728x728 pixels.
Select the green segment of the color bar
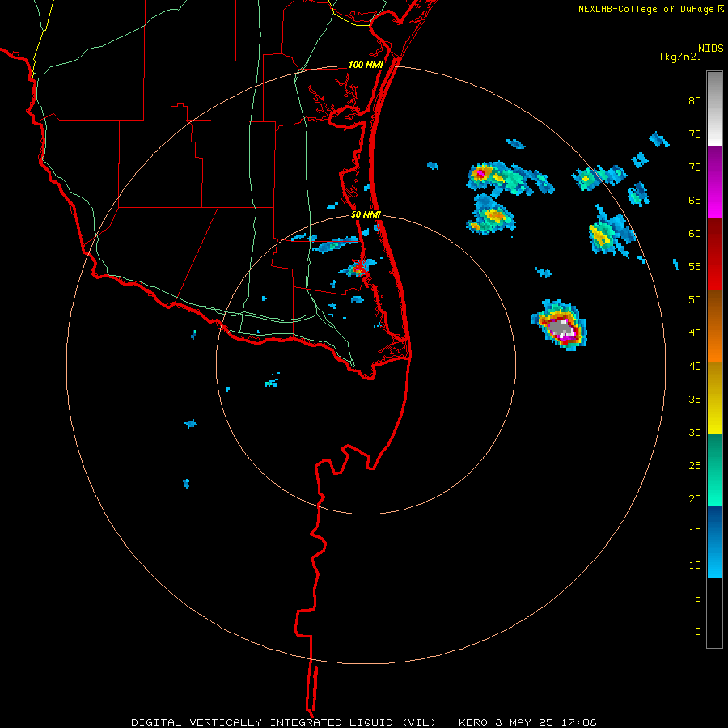click(714, 470)
